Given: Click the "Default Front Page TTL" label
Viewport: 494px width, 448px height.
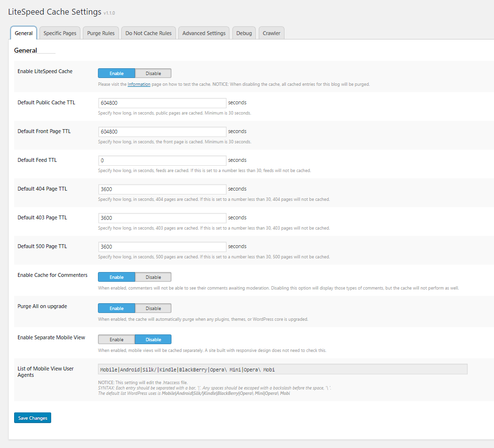Looking at the screenshot, I should pos(44,131).
